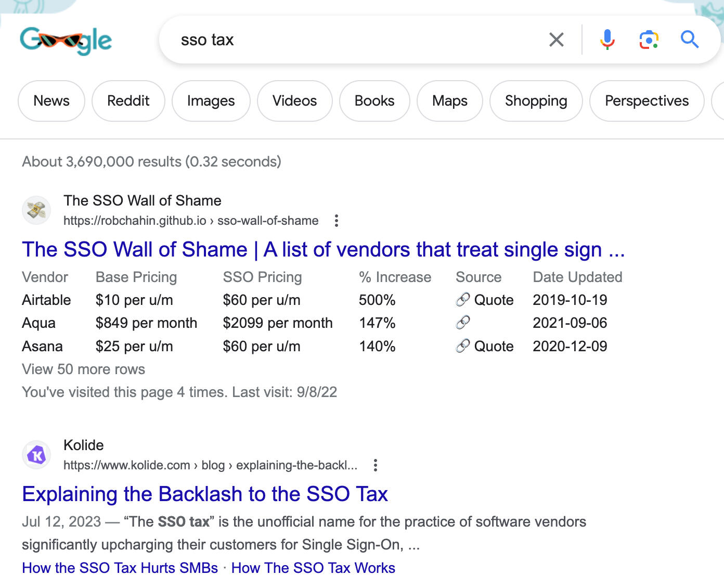This screenshot has height=588, width=724.
Task: Click the '$25 per u/m' base pricing cell
Action: (134, 346)
